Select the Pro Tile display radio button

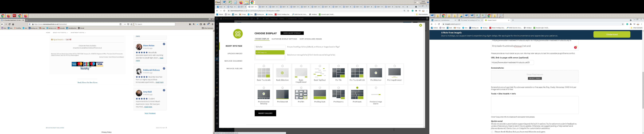[339, 66]
